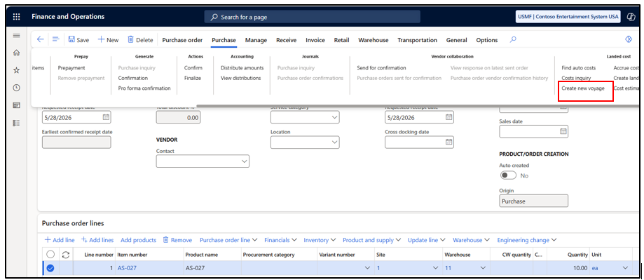The width and height of the screenshot is (644, 280).
Task: Open Workspaces icon in the sidebar
Action: point(16,105)
